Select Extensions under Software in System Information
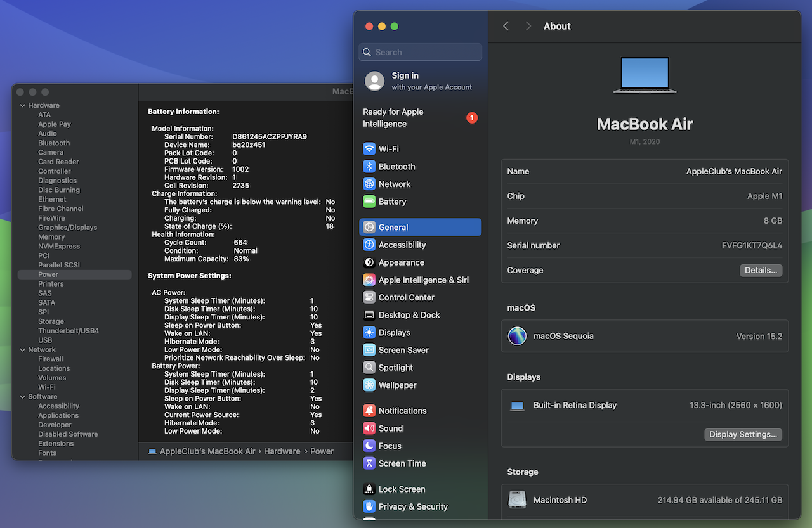Image resolution: width=812 pixels, height=528 pixels. click(56, 444)
